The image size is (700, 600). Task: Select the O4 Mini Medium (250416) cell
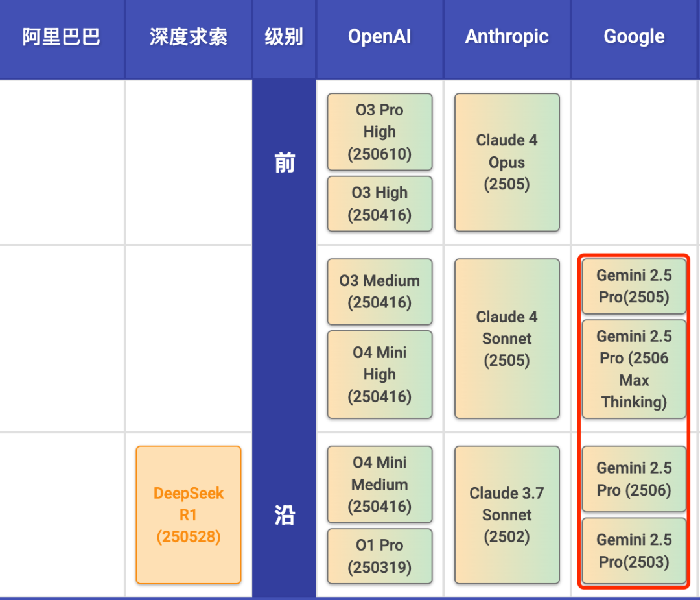tap(379, 485)
